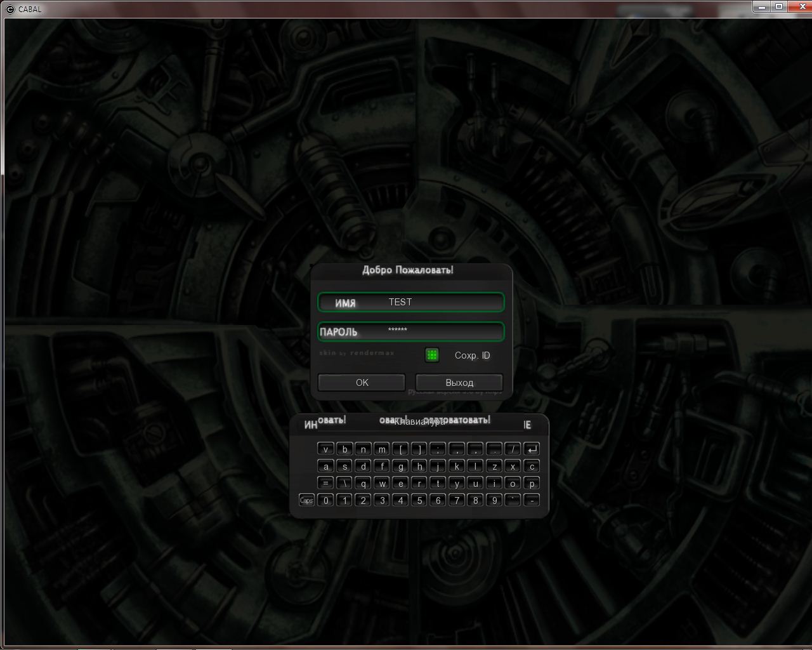Maximize the CABAL window
The width and height of the screenshot is (812, 650).
point(779,6)
